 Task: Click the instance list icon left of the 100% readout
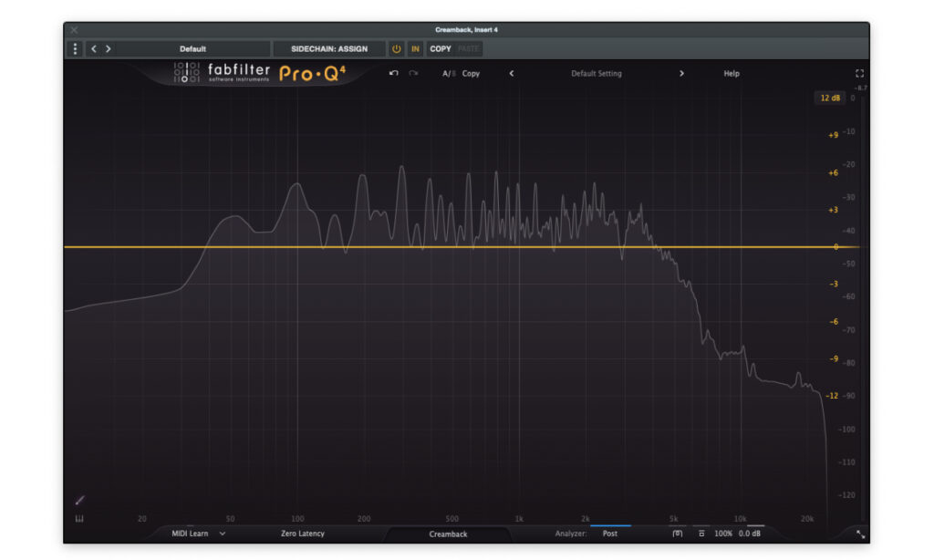coord(678,534)
